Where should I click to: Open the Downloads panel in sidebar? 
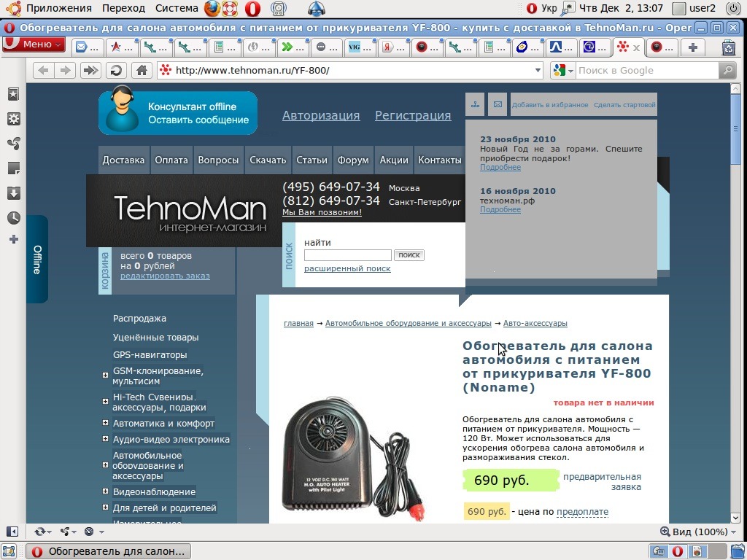click(x=13, y=192)
